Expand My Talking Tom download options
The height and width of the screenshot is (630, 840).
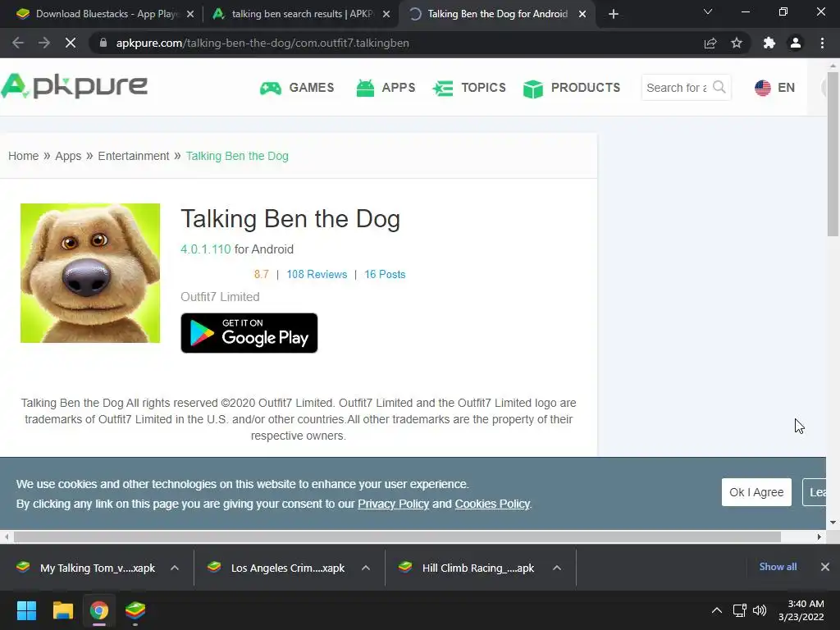175,568
